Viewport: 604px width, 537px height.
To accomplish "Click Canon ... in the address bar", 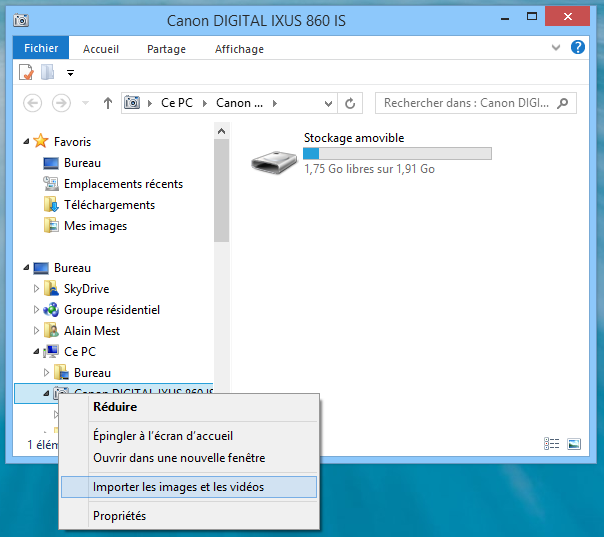I will pyautogui.click(x=239, y=103).
